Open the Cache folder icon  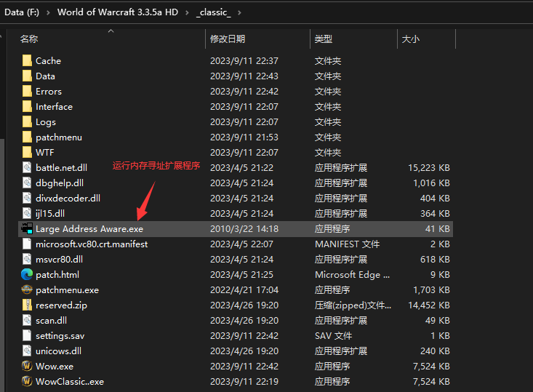27,61
